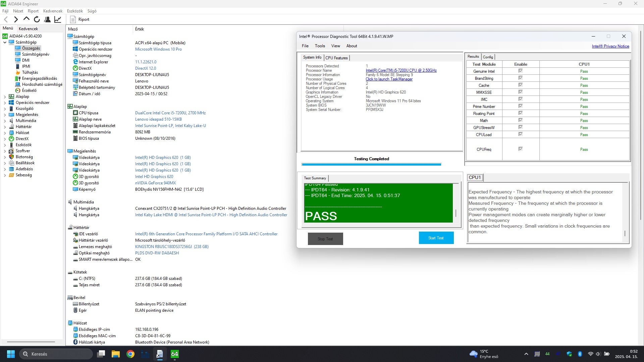Select Túlhajtás (overclock) in the tree
This screenshot has width=644, height=362.
[x=30, y=72]
